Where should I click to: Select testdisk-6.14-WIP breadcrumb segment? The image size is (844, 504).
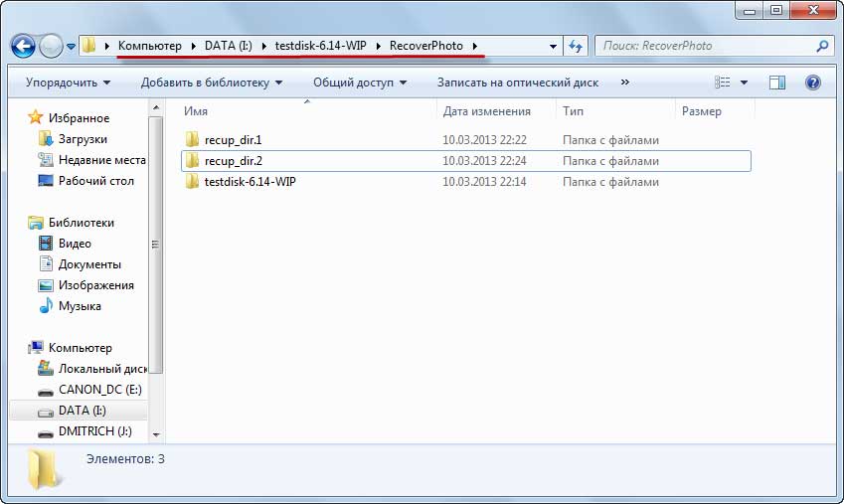point(321,46)
